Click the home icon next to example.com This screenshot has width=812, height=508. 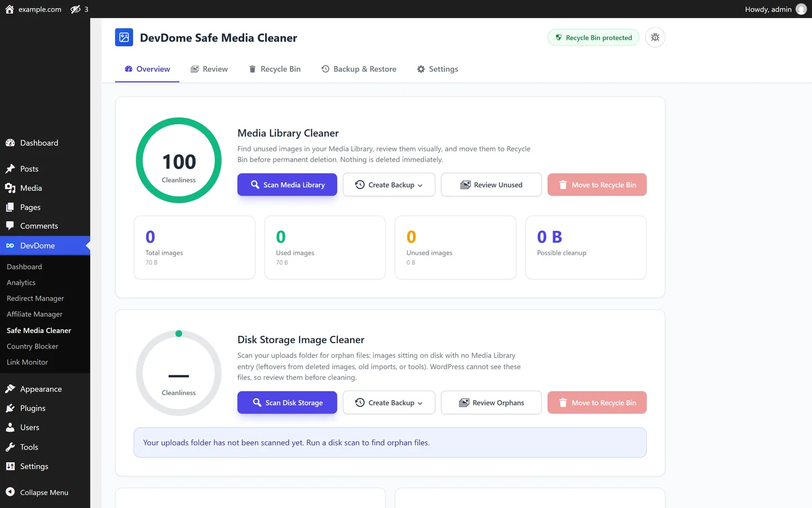pos(10,9)
